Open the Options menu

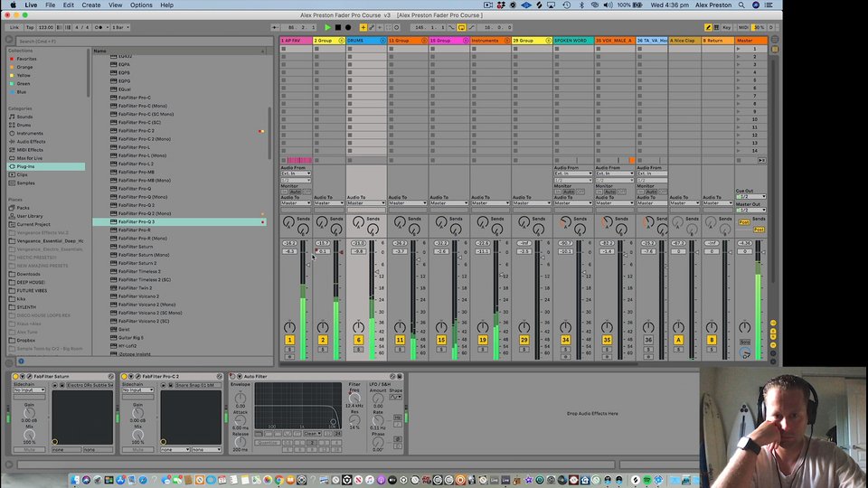tap(141, 5)
